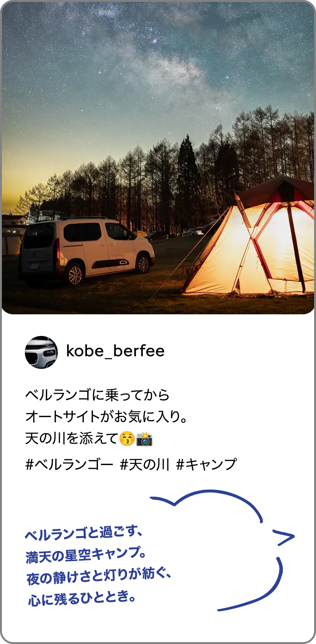Click the kobe_berfee profile avatar
This screenshot has height=644, width=316.
click(x=41, y=352)
